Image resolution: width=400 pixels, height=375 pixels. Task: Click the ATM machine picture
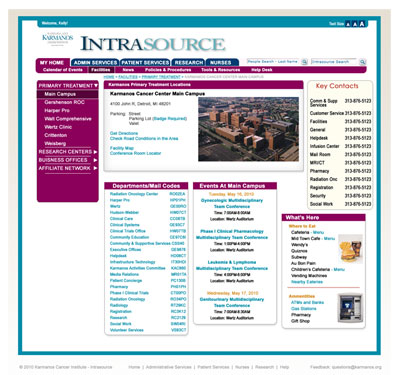350,308
